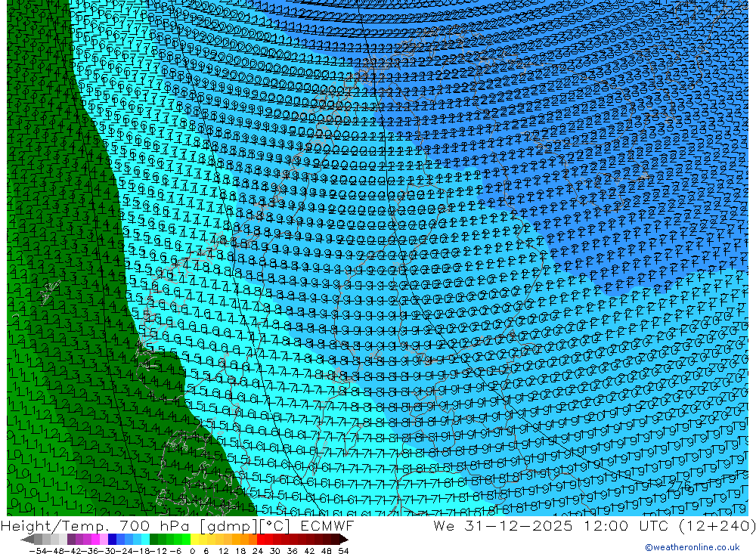756x554 pixels.
Task: Select the yellow legend swatch above 0
Action: (195, 539)
